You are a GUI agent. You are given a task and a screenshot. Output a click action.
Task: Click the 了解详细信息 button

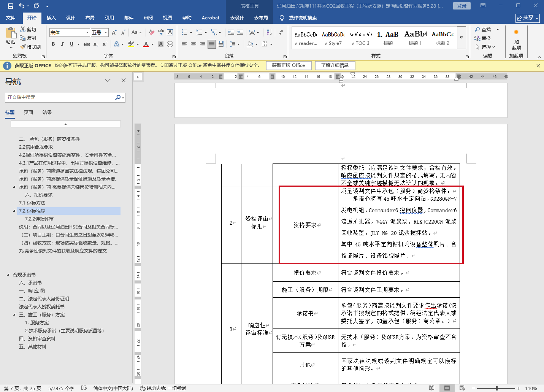[x=335, y=65]
